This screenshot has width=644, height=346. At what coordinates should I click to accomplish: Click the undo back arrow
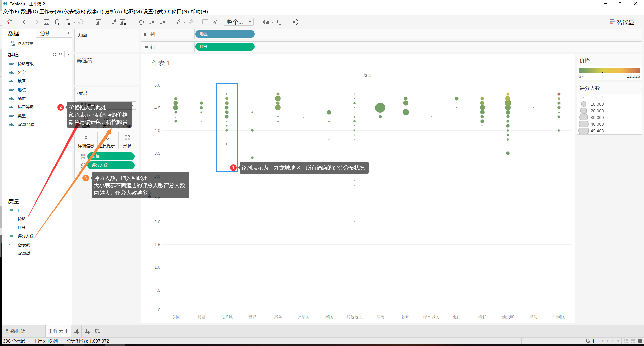tap(25, 22)
